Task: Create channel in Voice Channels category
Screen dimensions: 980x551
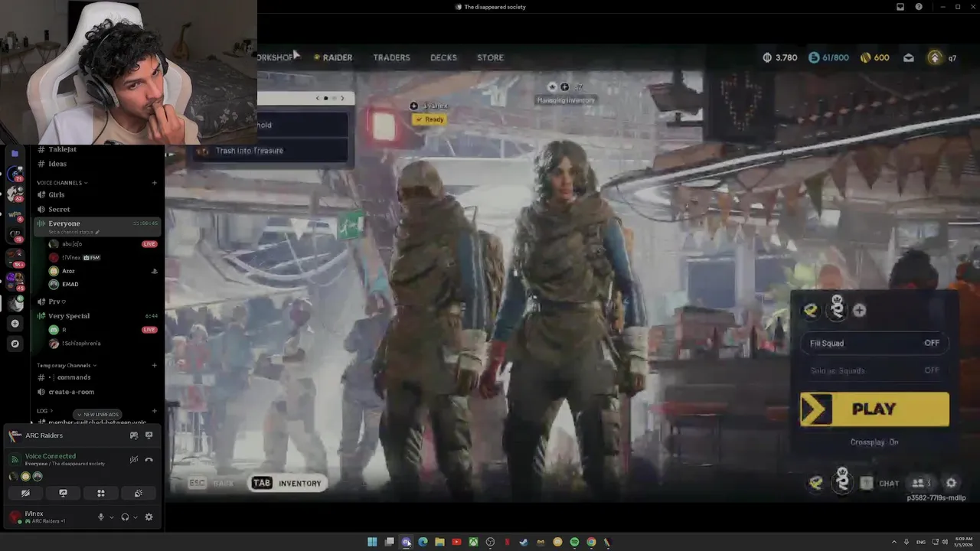Action: coord(154,183)
